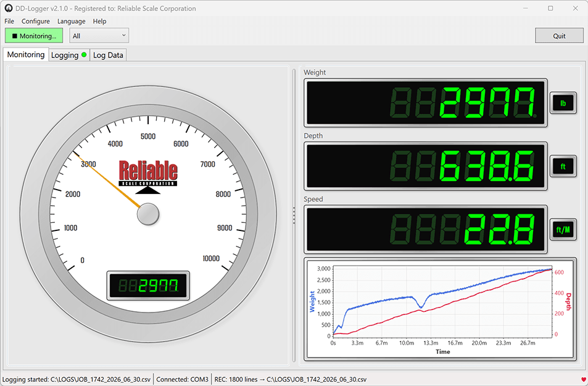
Task: Stop monitoring with the green Monitoring button
Action: (x=34, y=36)
